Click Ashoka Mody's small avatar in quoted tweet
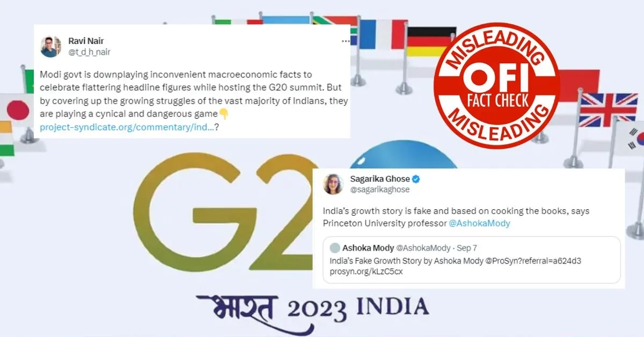 click(334, 248)
